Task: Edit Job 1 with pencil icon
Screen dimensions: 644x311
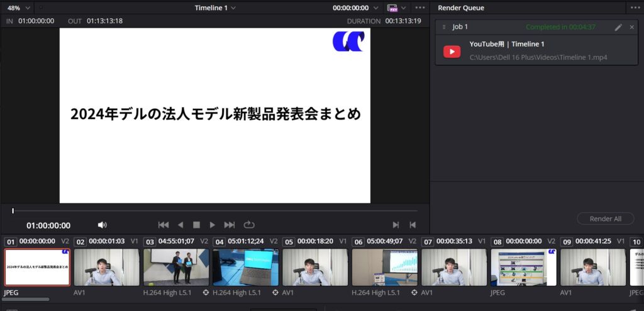Action: pyautogui.click(x=619, y=27)
